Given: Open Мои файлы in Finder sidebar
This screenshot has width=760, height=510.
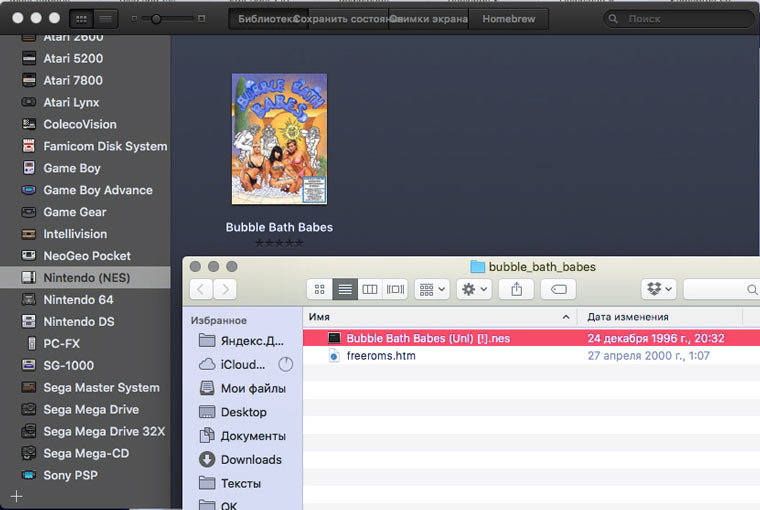Looking at the screenshot, I should [x=242, y=388].
